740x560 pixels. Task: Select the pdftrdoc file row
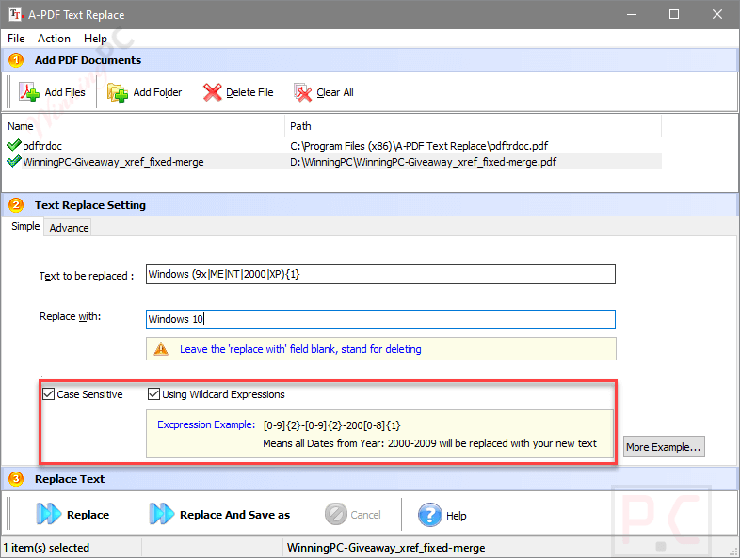pyautogui.click(x=333, y=145)
